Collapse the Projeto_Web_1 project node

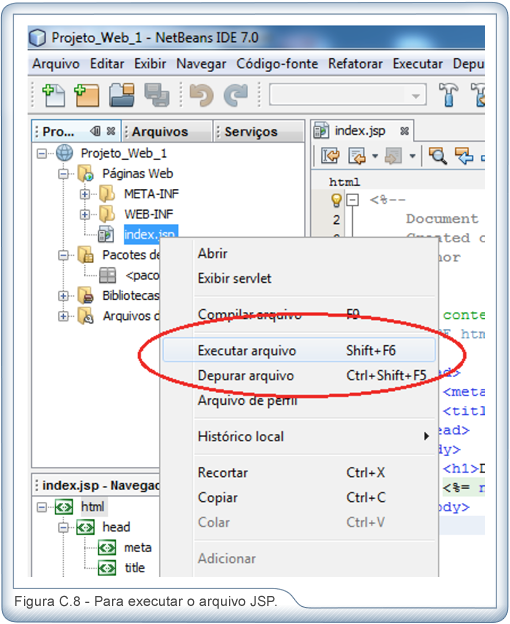(42, 154)
